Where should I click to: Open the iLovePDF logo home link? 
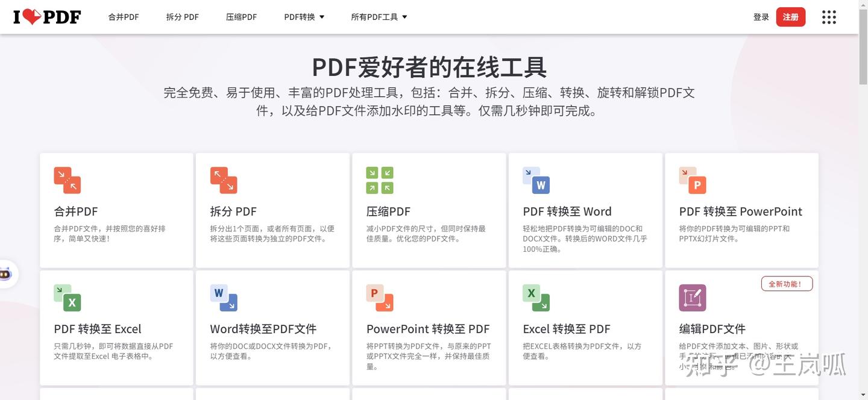pyautogui.click(x=47, y=17)
